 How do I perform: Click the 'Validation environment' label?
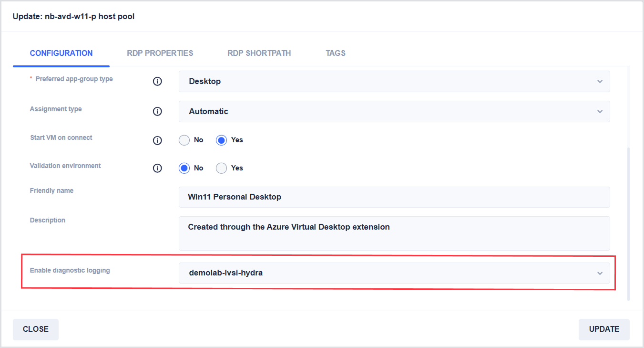coord(66,166)
